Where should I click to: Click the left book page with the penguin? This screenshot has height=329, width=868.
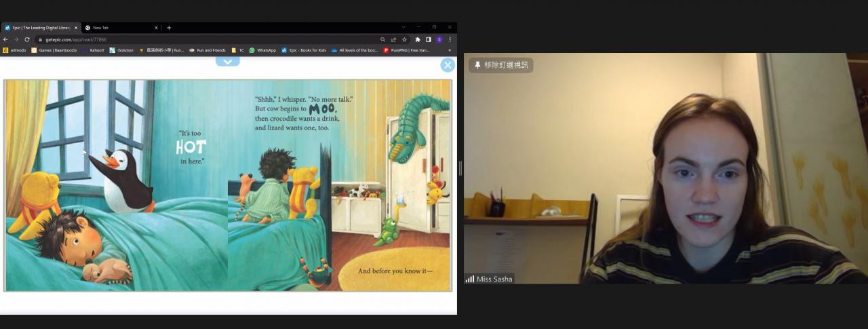coord(116,185)
